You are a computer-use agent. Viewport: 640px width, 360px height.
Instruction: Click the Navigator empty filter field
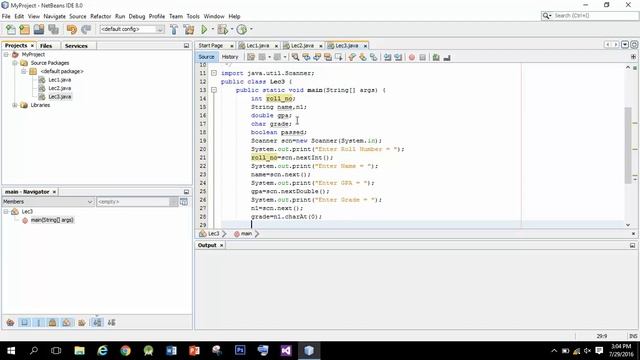click(x=133, y=202)
